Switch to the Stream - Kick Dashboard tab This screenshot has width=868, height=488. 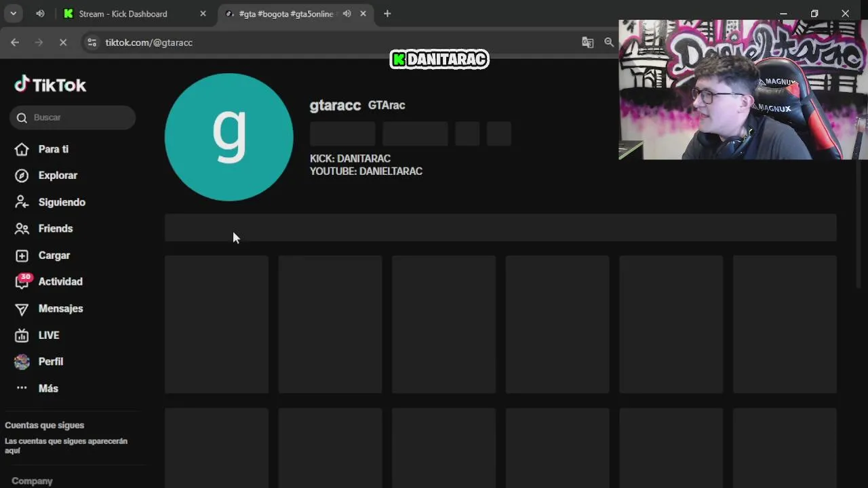pos(134,14)
